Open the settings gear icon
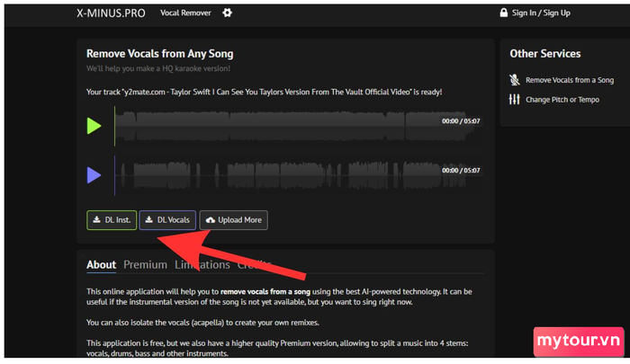Screen dimensions: 630x364 tap(227, 13)
